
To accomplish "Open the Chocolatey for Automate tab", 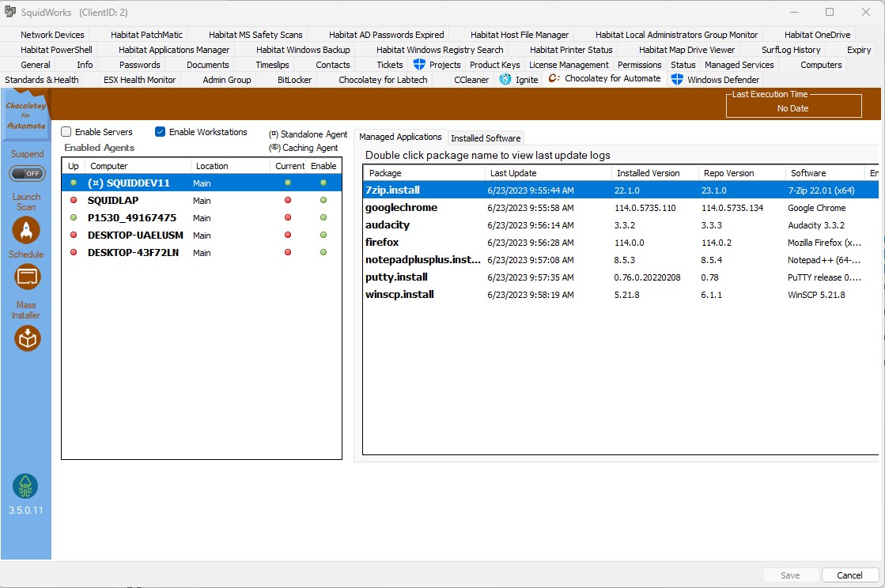I will [x=604, y=78].
